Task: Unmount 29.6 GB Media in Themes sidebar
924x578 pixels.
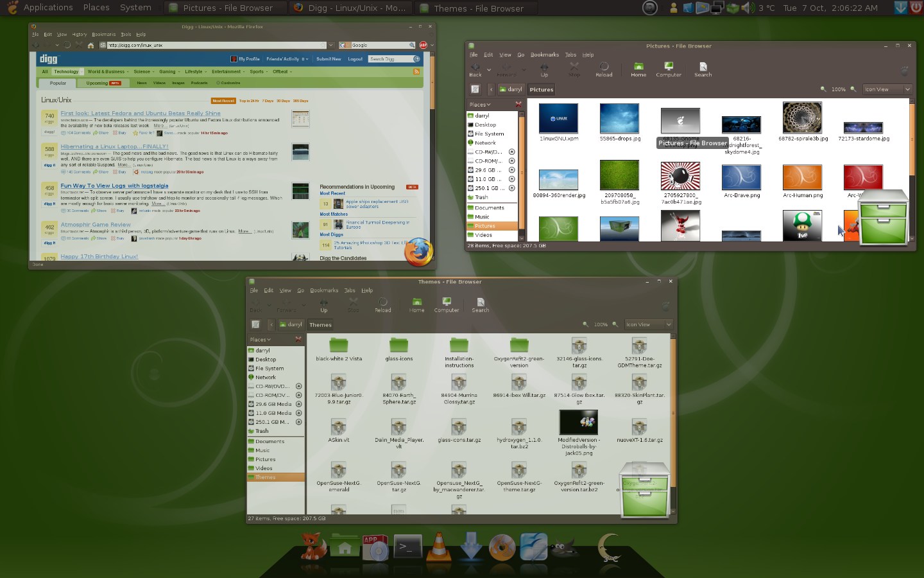Action: click(x=298, y=404)
